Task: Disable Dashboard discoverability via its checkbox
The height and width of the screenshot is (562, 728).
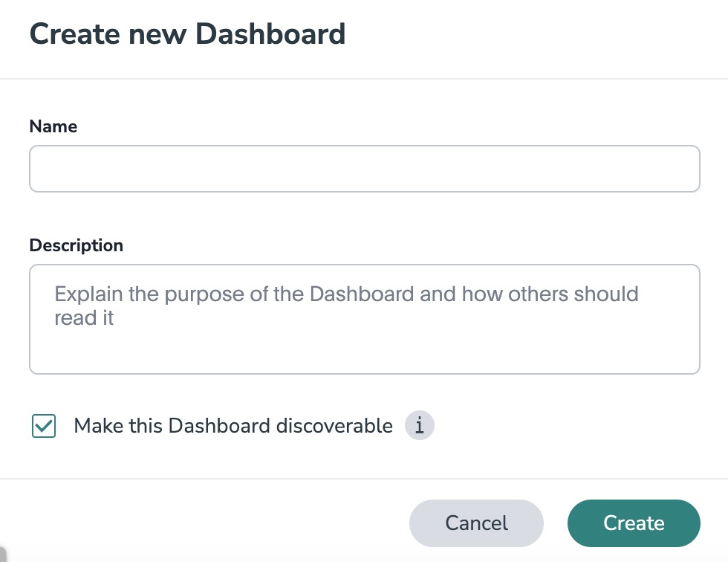Action: (44, 426)
